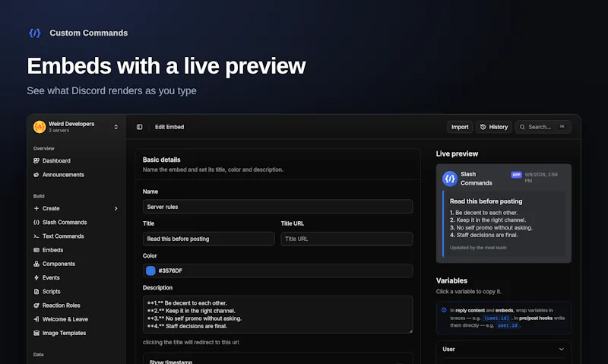Viewport: 608px width, 364px height.
Task: Click the preview title Read this before posting
Action: (486, 201)
